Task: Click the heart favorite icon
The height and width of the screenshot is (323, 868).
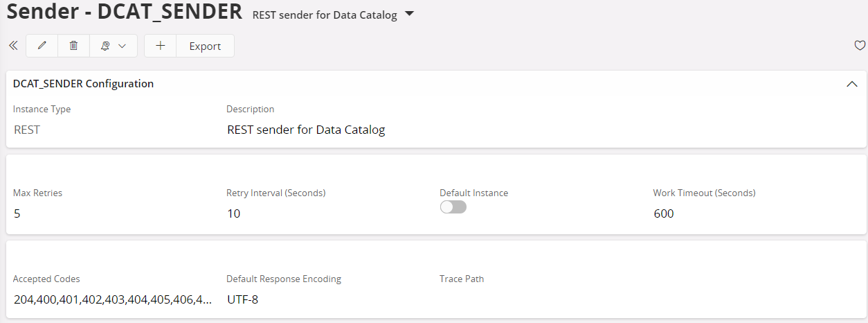Action: click(x=860, y=46)
